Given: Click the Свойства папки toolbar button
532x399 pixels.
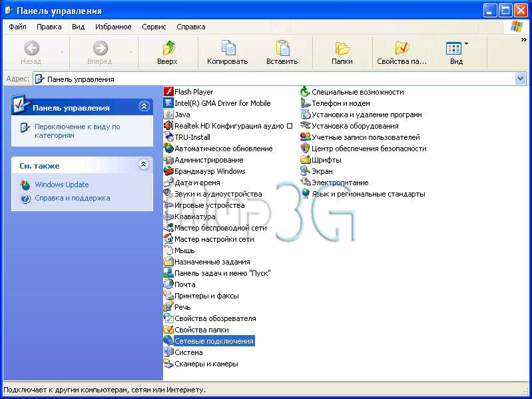Looking at the screenshot, I should 402,52.
